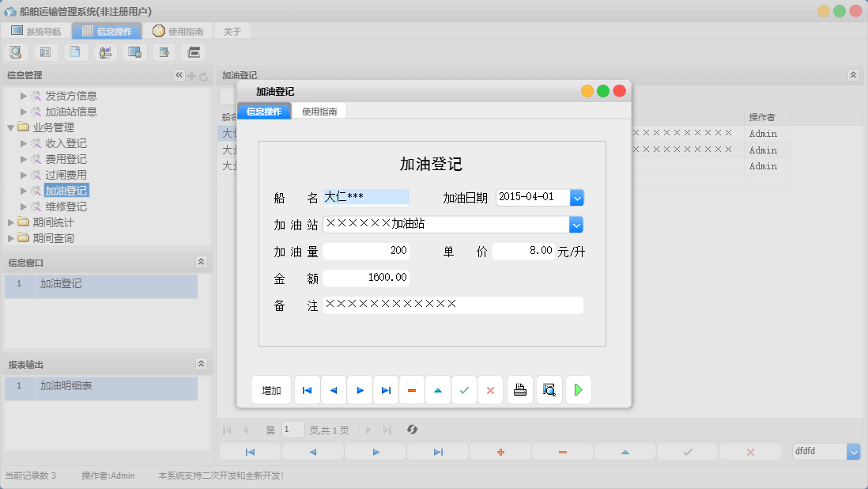Screen dimensions: 868x489
Task: Open print preview in the 加油登记 dialog
Action: click(549, 389)
